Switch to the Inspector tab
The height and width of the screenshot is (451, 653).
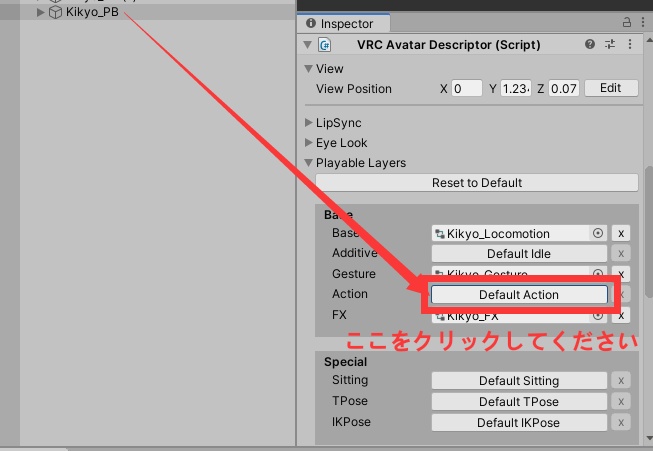coord(344,23)
